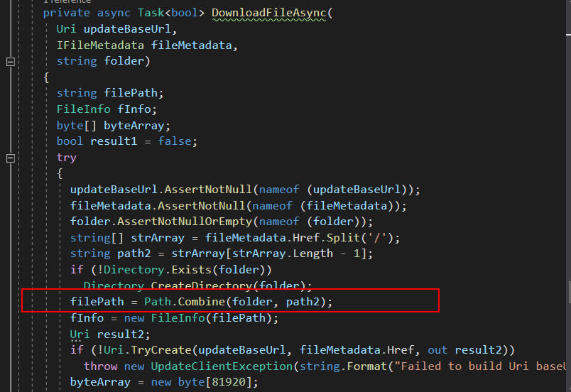Viewport: 571px width, 392px height.
Task: Click the IFileMetadata type name
Action: 100,45
